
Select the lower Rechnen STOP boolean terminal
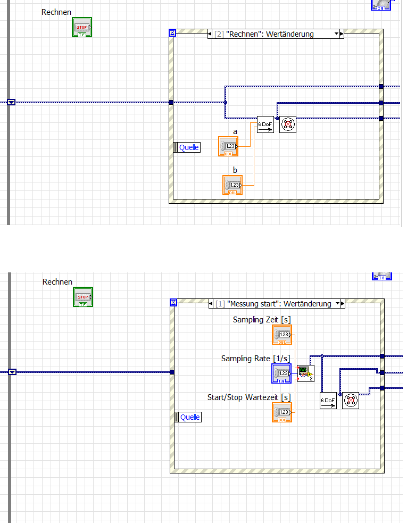[83, 297]
